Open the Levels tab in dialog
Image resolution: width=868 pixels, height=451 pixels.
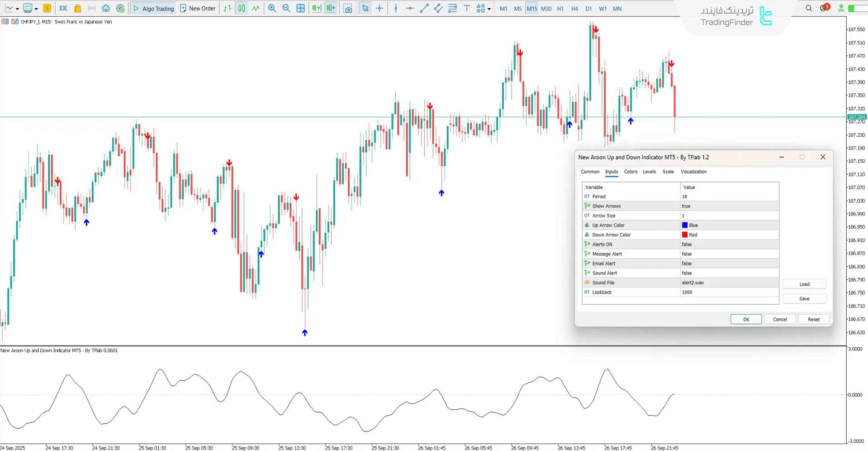point(649,172)
